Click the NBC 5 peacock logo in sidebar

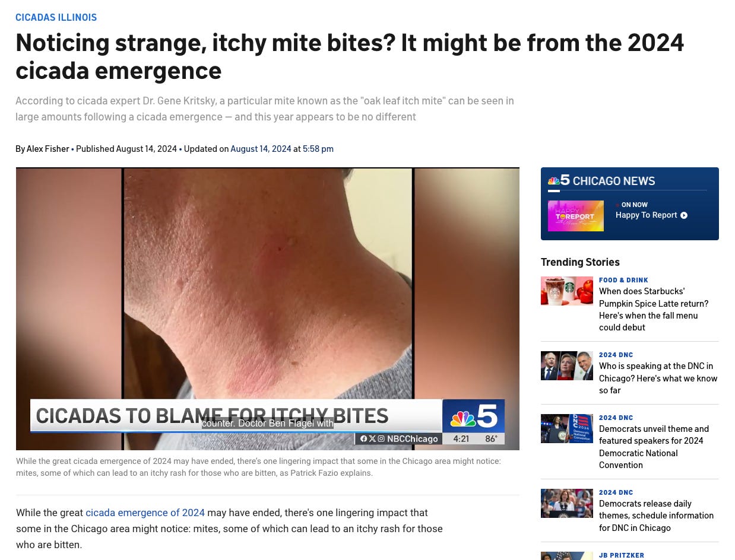pyautogui.click(x=559, y=180)
